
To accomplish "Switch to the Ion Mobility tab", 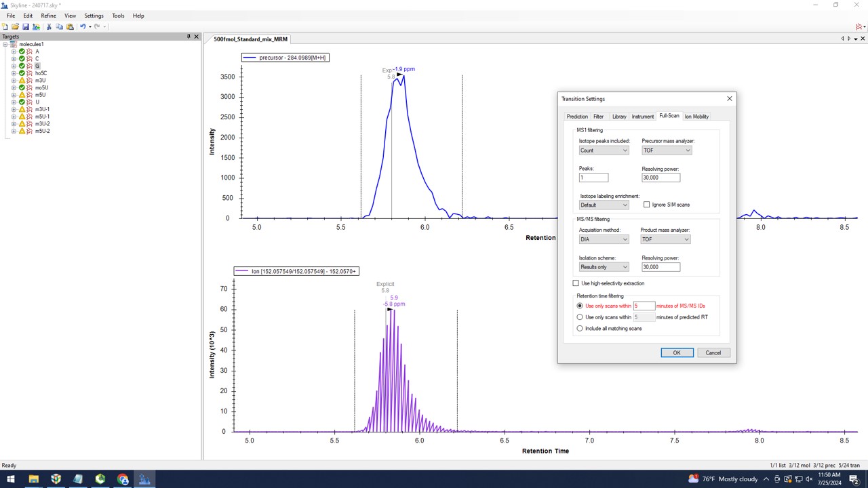I will tap(696, 117).
